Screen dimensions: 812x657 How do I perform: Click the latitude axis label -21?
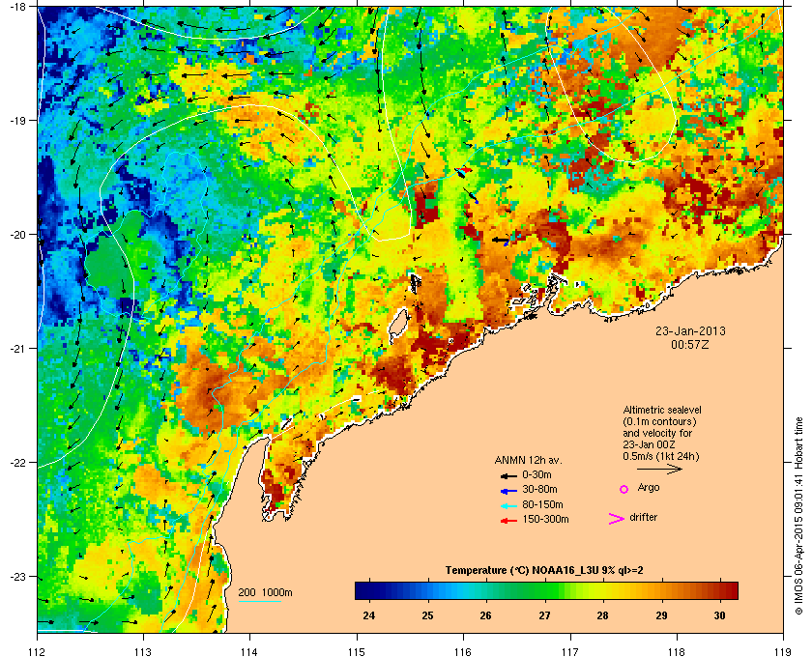tap(16, 348)
